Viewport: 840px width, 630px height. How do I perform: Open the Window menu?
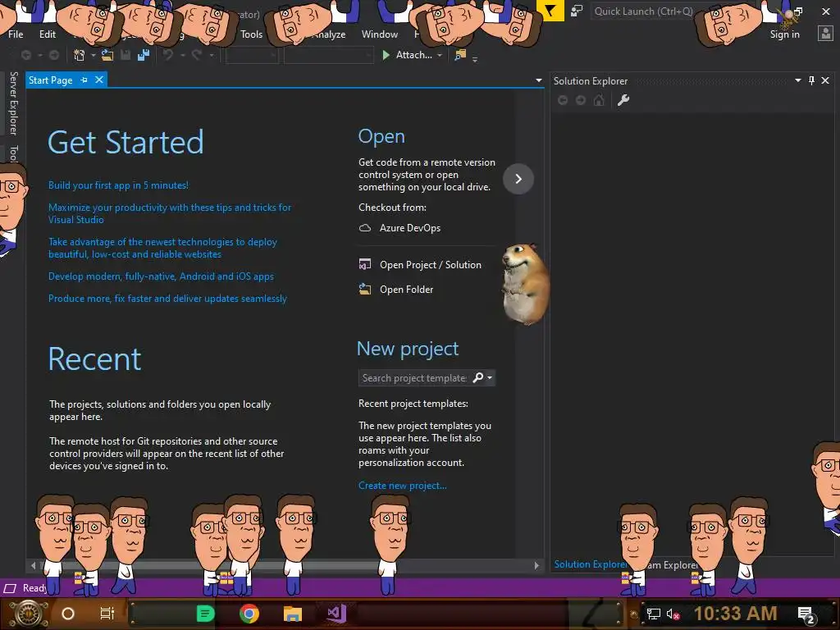click(x=379, y=34)
